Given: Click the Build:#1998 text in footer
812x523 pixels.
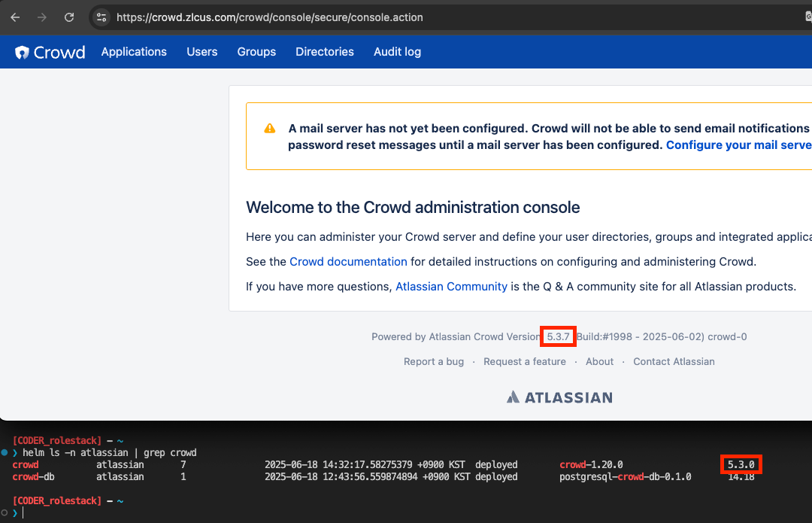Looking at the screenshot, I should tap(604, 337).
